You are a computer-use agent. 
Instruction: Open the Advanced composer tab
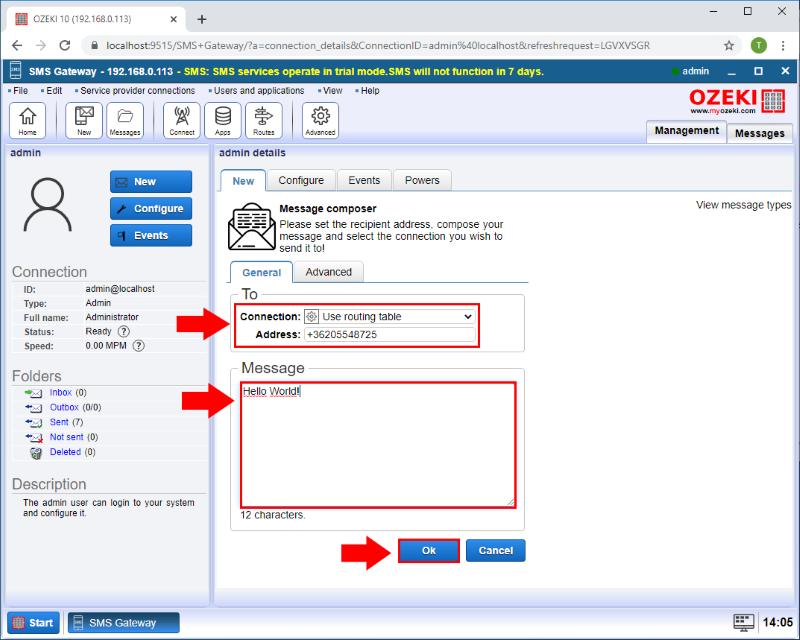point(329,272)
